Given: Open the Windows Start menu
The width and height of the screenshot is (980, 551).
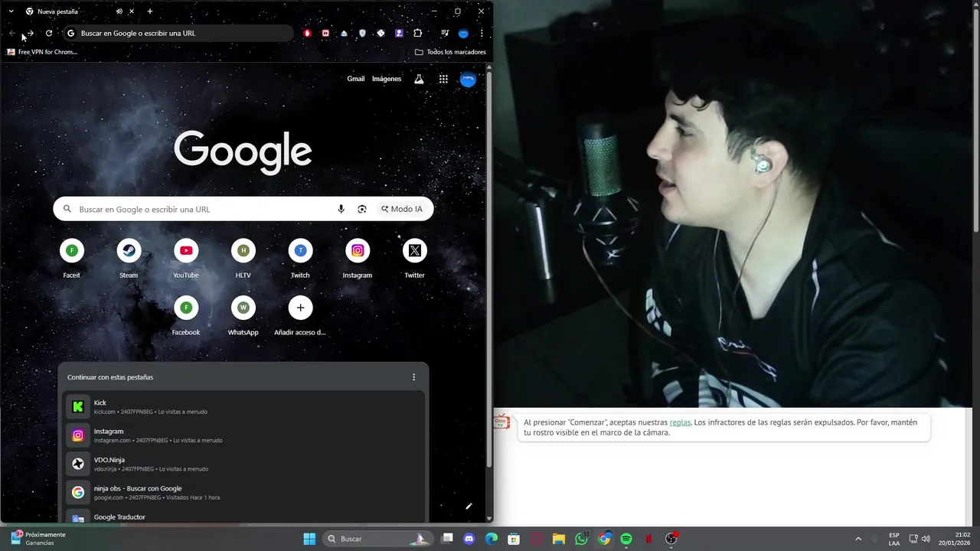Looking at the screenshot, I should 309,539.
